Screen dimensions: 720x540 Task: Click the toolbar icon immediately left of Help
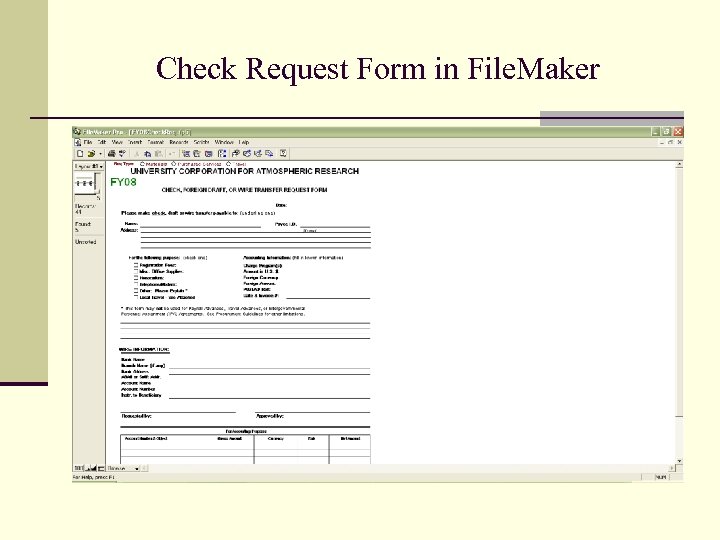[269, 154]
